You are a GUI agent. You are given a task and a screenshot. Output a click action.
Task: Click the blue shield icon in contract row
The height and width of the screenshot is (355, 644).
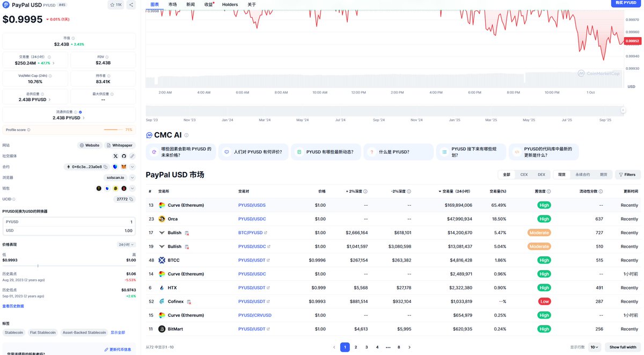(115, 166)
